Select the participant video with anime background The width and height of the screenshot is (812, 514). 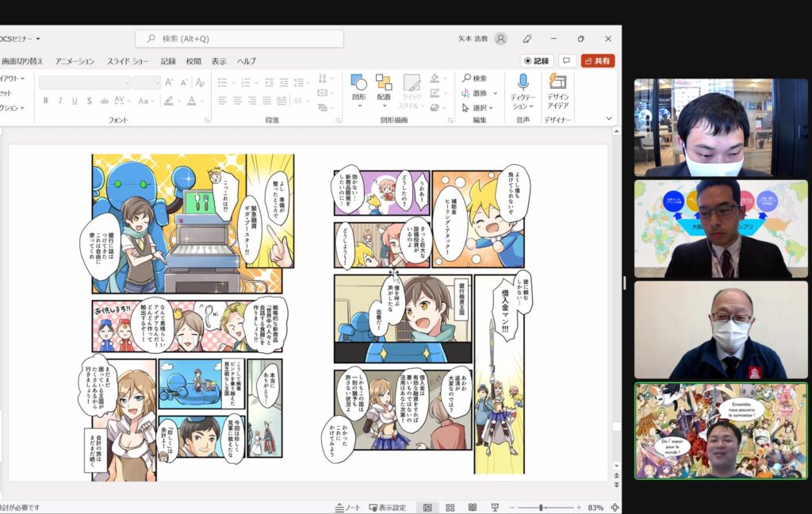point(721,431)
